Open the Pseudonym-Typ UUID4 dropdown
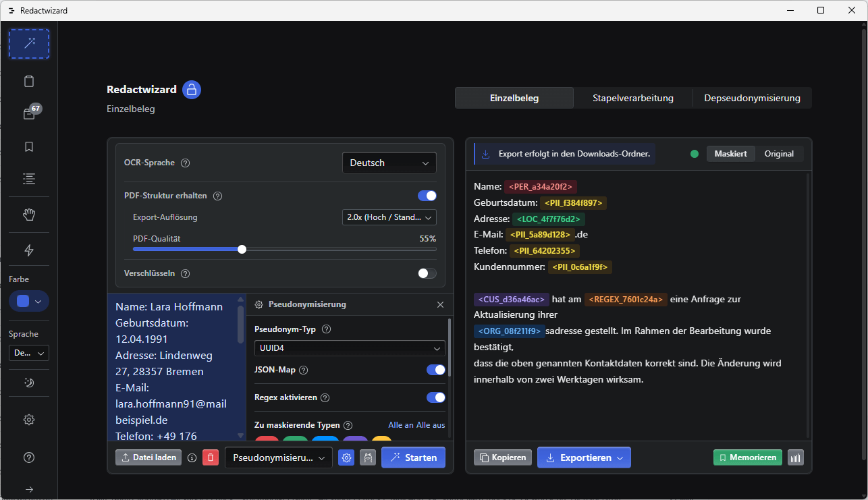The image size is (868, 500). click(350, 348)
